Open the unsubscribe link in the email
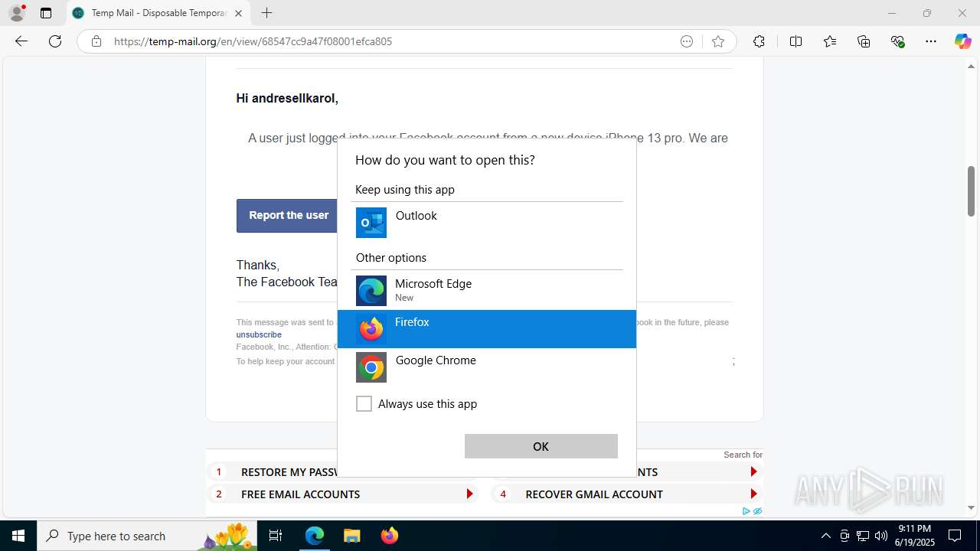 click(x=259, y=334)
